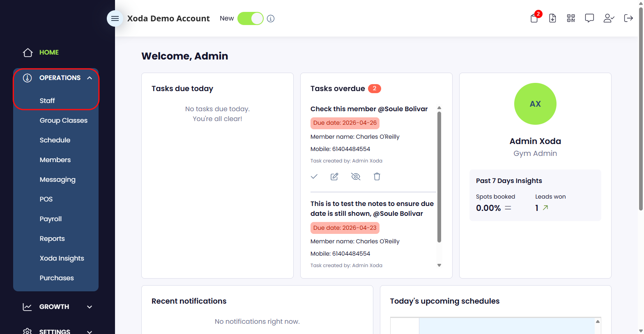644x334 pixels.
Task: Collapse the Operations section chevron
Action: 90,78
